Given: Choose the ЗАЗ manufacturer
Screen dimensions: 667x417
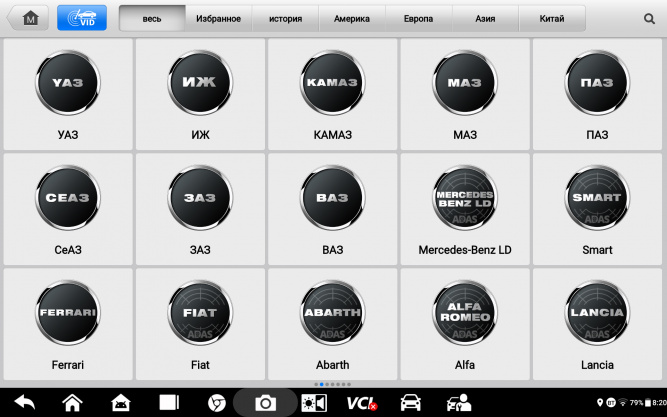Looking at the screenshot, I should [x=200, y=209].
